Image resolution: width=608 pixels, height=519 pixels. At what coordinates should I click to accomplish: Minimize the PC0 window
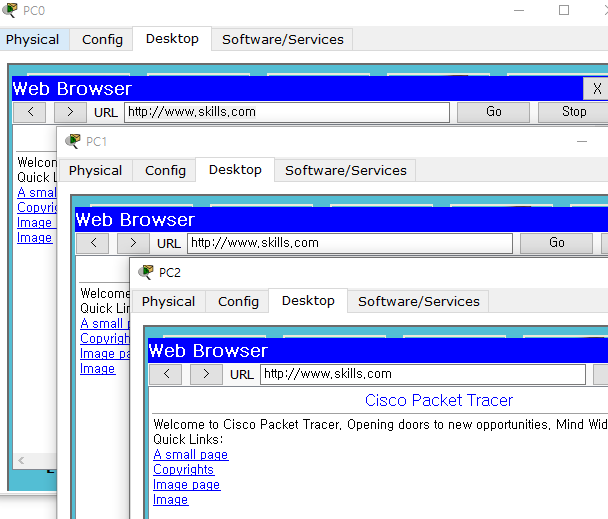[519, 10]
